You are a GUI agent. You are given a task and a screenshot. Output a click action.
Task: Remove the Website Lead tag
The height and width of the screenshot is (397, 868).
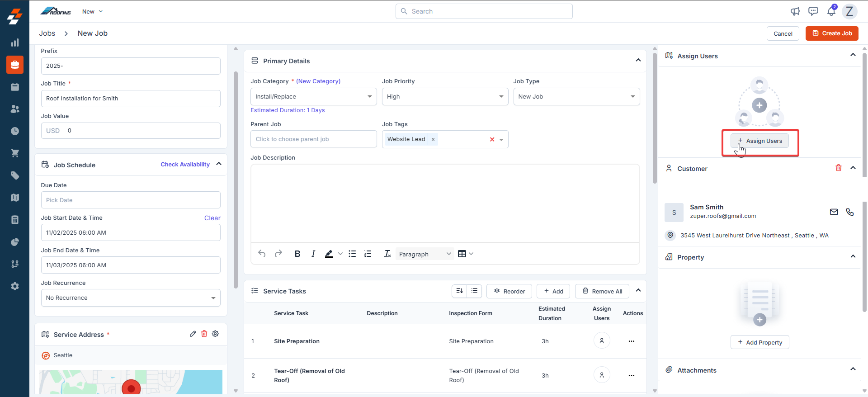click(x=433, y=139)
